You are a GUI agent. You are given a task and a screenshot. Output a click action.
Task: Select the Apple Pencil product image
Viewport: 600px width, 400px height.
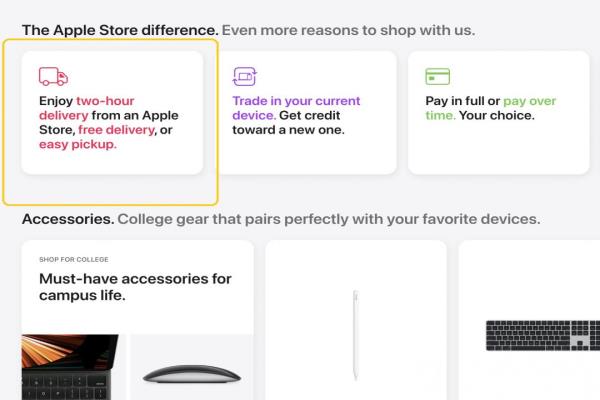(355, 335)
